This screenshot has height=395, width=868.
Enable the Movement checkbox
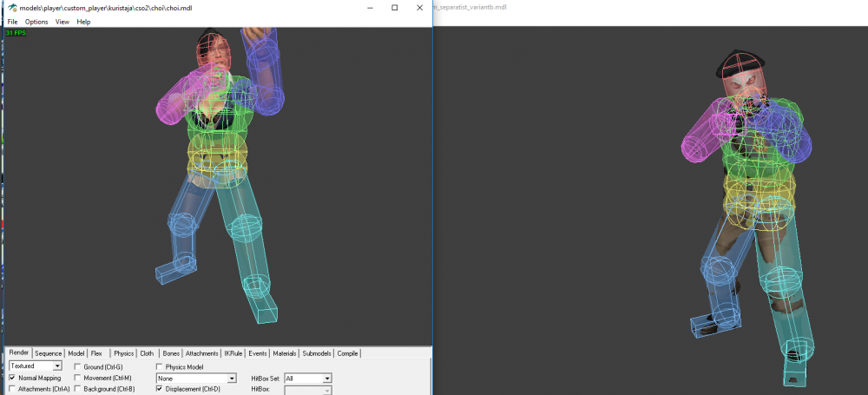tap(78, 379)
